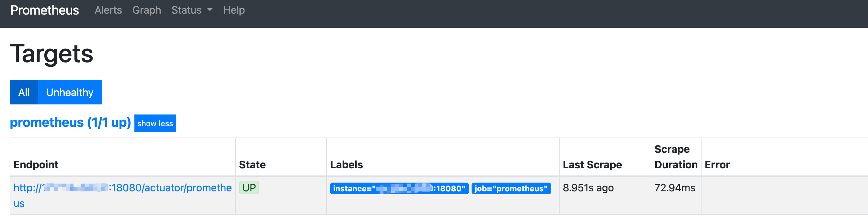Viewport: 868px width, 216px height.
Task: Expand the Status dropdown menu
Action: (x=187, y=10)
